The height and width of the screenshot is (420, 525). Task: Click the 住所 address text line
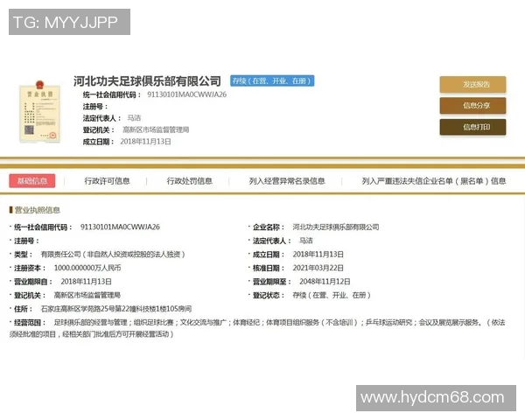point(127,308)
